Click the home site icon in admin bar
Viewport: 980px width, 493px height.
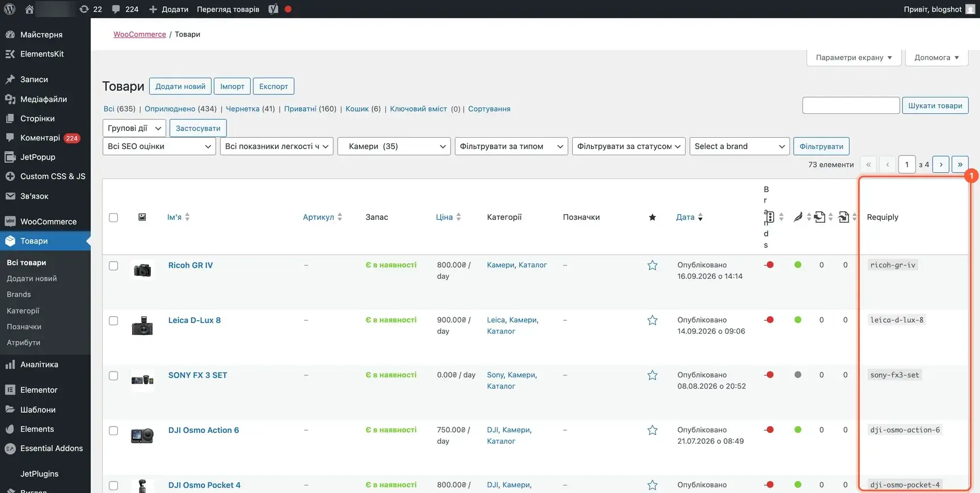(29, 9)
